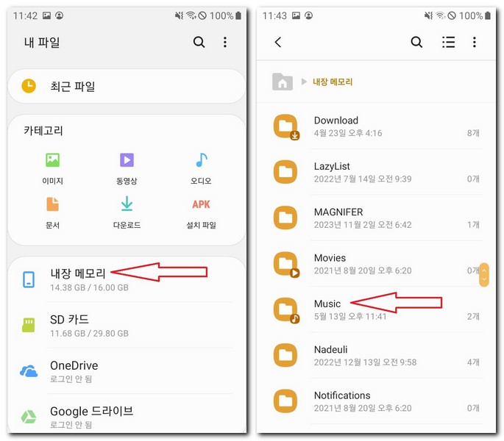Tap the yellow clock icon for recent files

point(29,86)
